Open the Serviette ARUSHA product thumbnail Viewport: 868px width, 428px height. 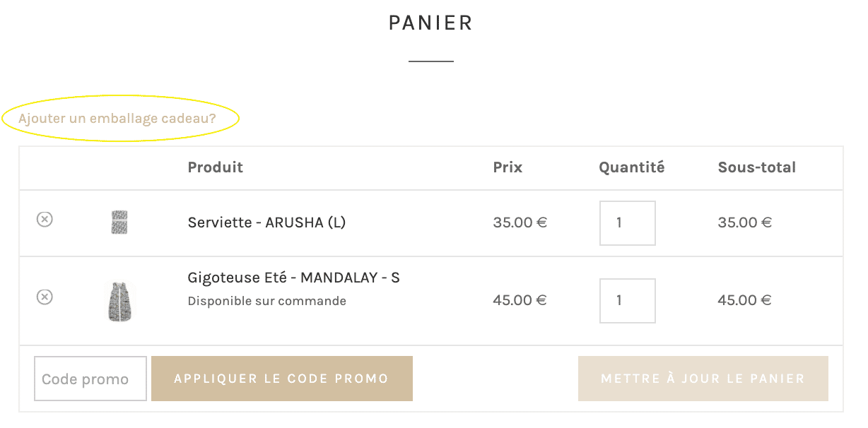(x=119, y=222)
